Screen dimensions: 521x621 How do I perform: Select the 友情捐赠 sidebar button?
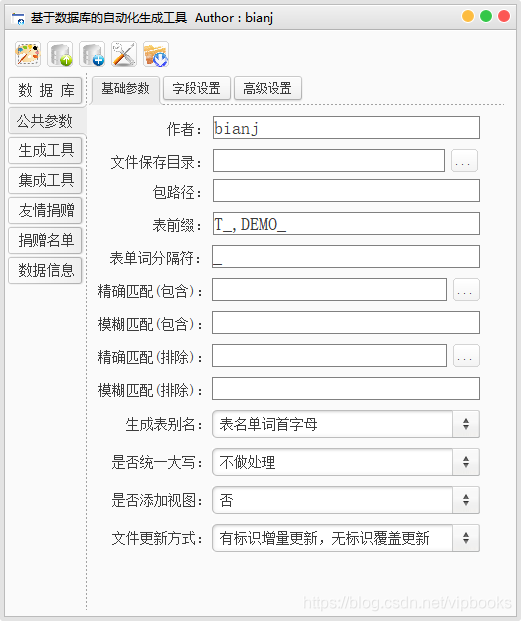click(x=45, y=210)
